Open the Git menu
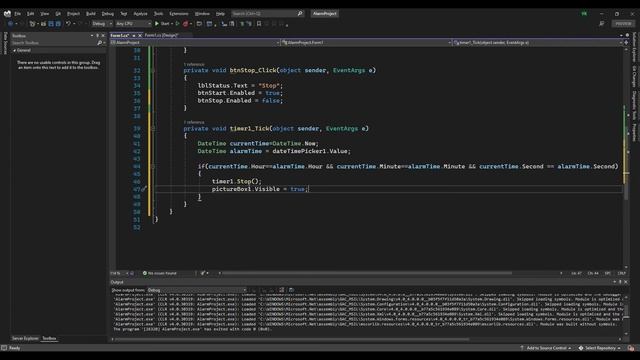 (58, 13)
